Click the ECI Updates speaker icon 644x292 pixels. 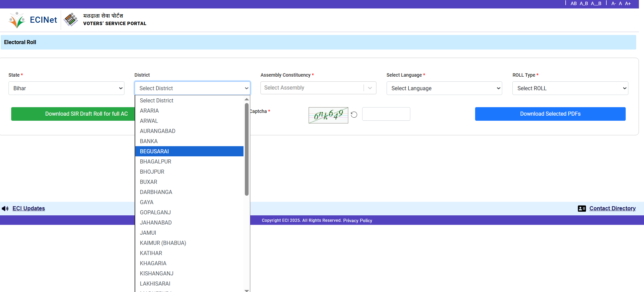point(5,209)
